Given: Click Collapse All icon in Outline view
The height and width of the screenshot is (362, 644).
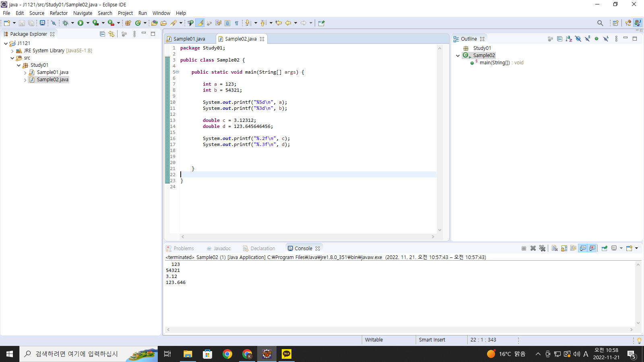Looking at the screenshot, I should coord(559,39).
